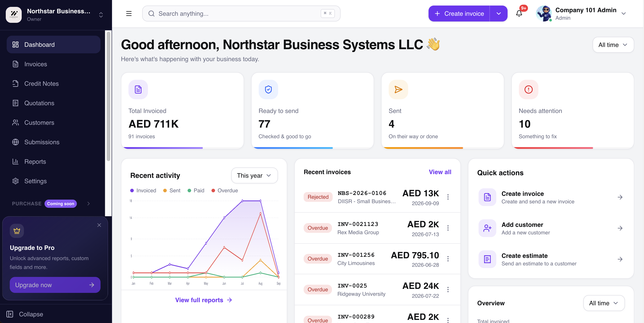Click the sidebar vertical scrollbar

[108, 96]
